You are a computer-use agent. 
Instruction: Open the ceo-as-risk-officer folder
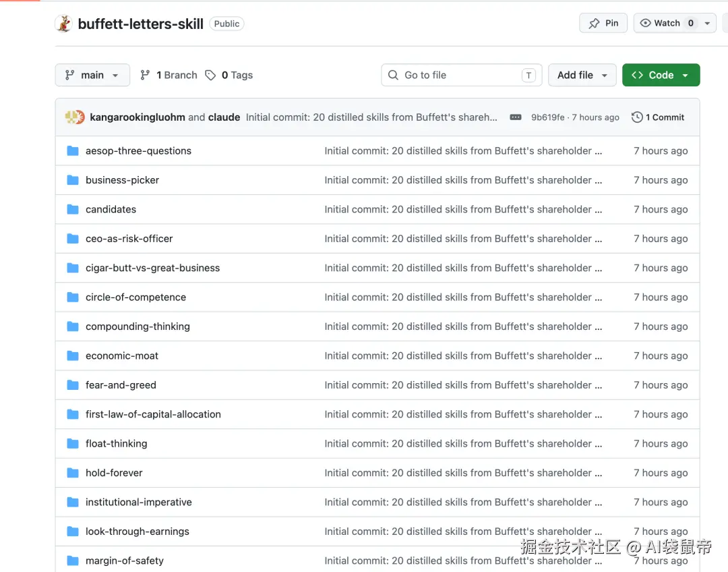point(129,238)
